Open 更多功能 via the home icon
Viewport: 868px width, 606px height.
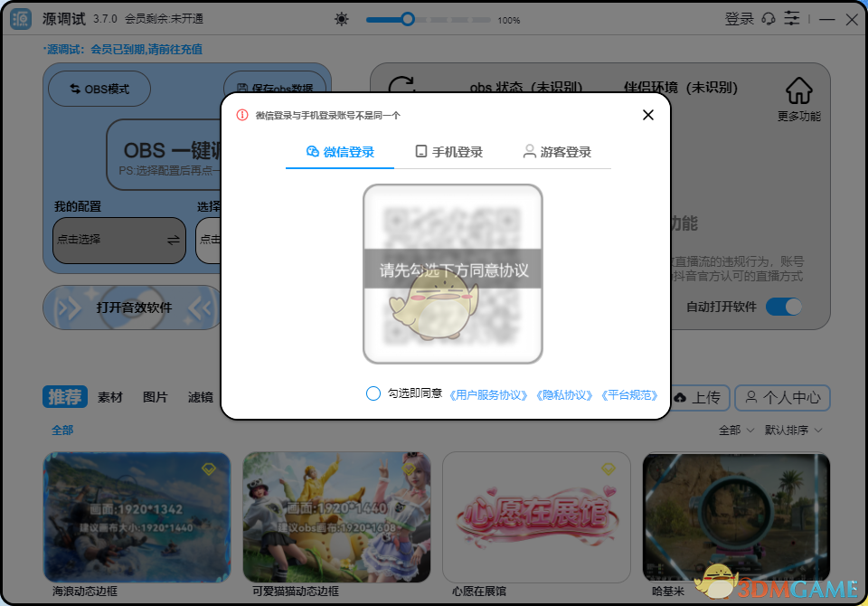[798, 90]
